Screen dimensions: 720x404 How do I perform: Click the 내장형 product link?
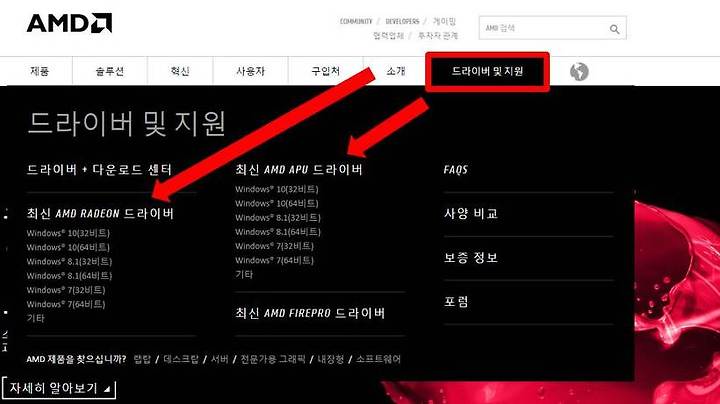pos(331,359)
